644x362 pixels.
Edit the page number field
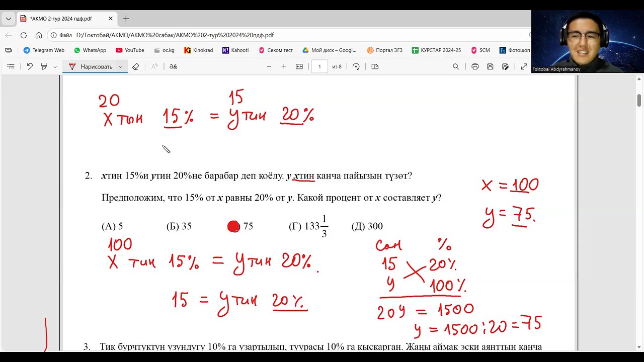pos(319,66)
